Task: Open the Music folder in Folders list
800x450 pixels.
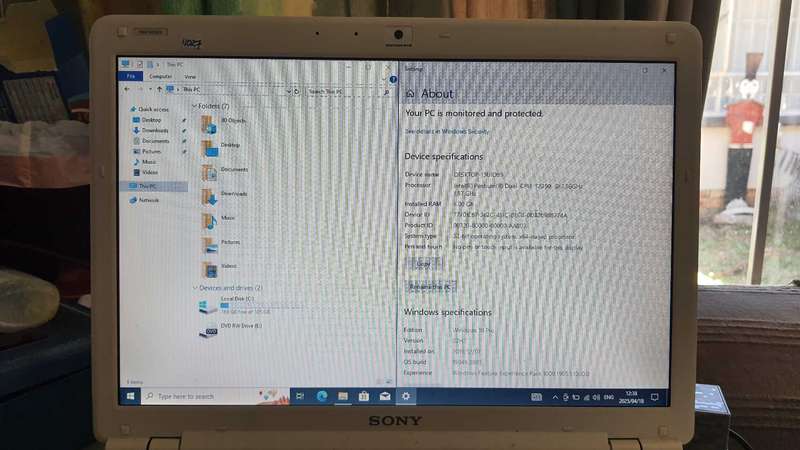Action: [x=218, y=220]
